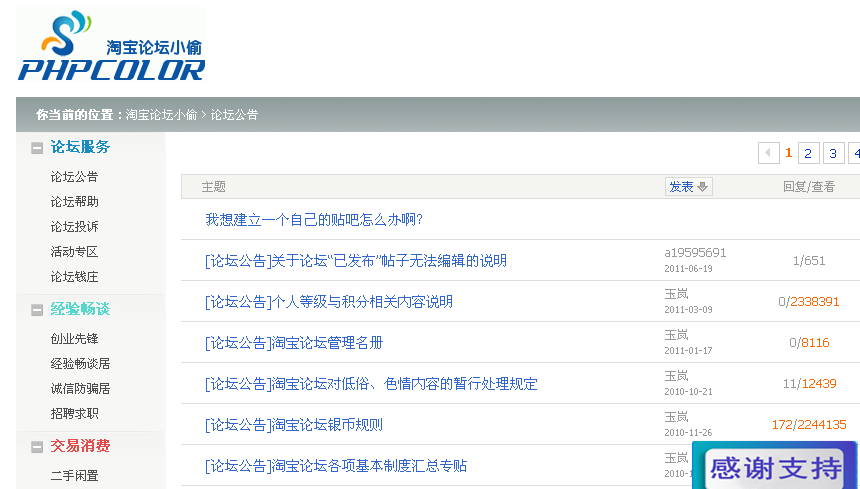Click the 感谢支持 banner

pos(774,466)
